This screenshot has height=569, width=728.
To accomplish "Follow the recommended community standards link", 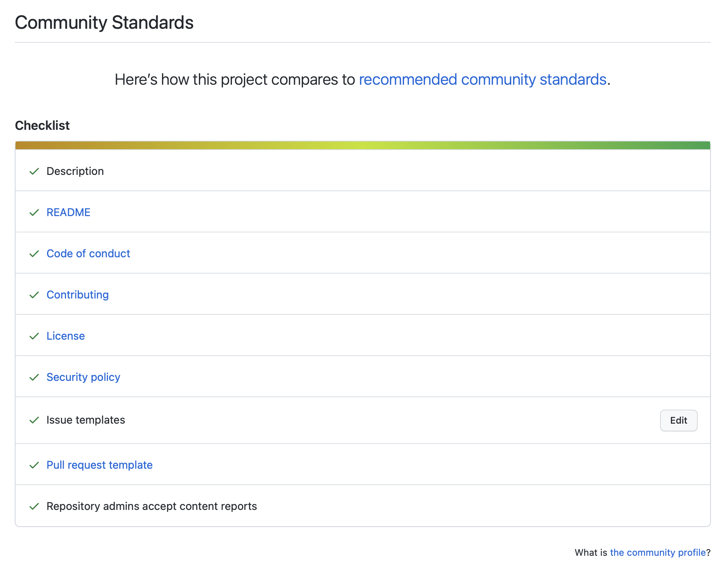I will tap(482, 80).
